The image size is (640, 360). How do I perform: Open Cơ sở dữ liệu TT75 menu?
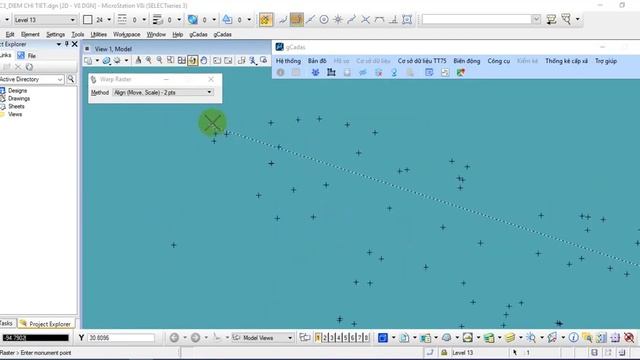[422, 61]
